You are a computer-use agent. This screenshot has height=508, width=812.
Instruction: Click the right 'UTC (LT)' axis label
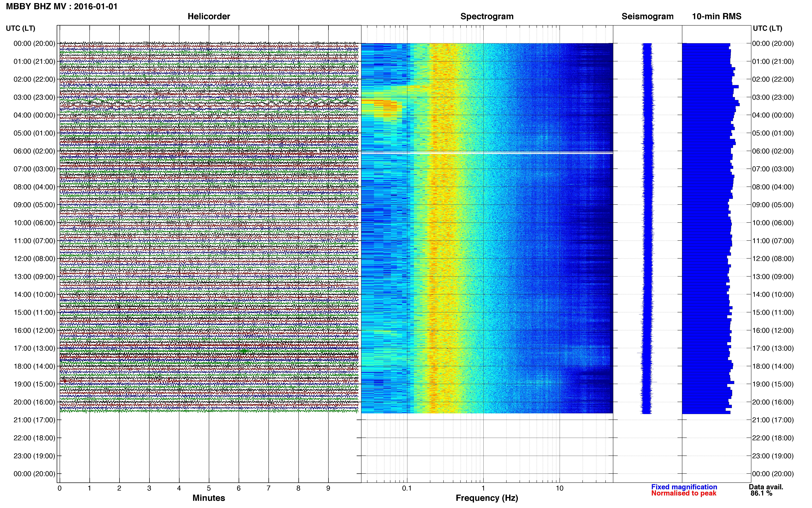click(767, 28)
